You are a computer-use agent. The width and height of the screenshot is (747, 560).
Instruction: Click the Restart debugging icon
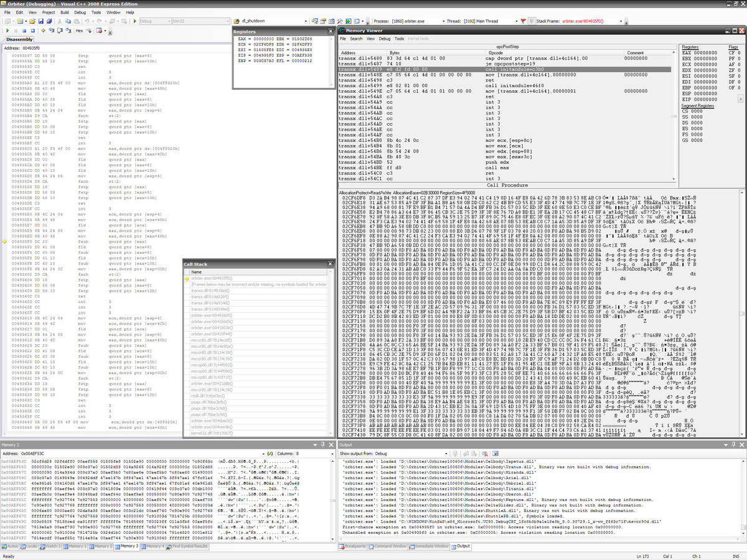32,30
